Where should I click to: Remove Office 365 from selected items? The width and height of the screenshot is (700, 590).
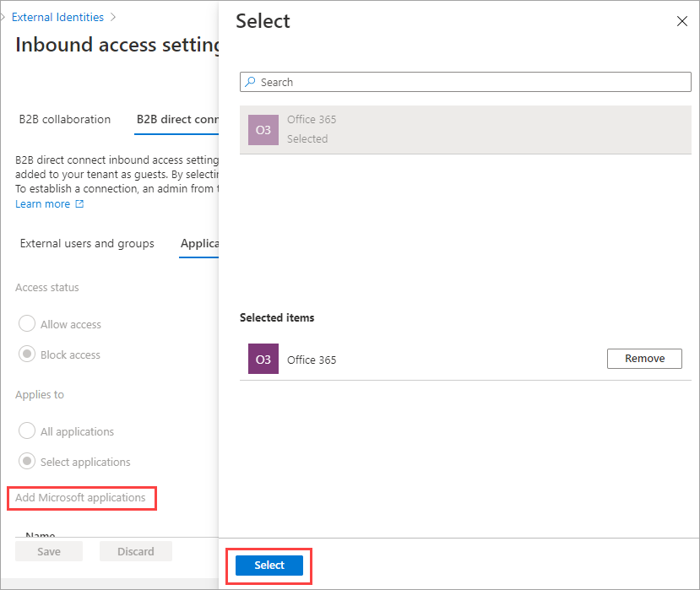[x=644, y=358]
